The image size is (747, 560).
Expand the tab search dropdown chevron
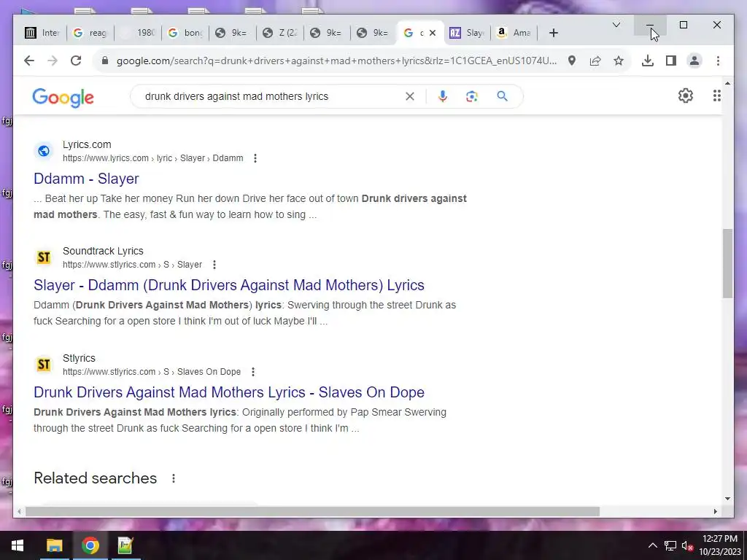[616, 25]
